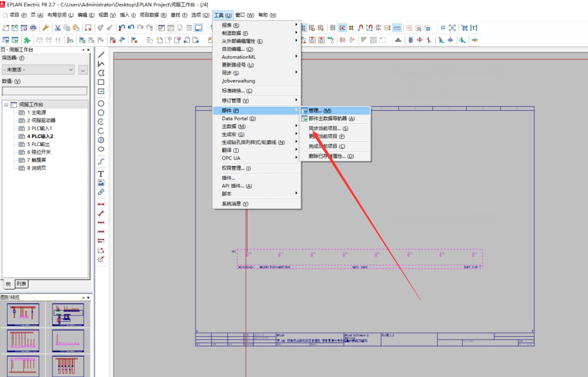The height and width of the screenshot is (377, 588).
Task: Select the Spline curve tool
Action: pyautogui.click(x=101, y=161)
